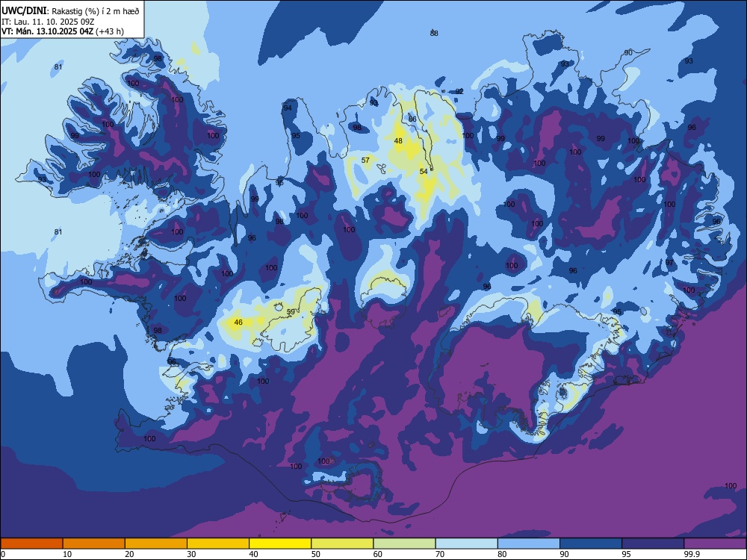Select the '60' legend tick label
Image resolution: width=747 pixels, height=560 pixels.
tap(378, 554)
